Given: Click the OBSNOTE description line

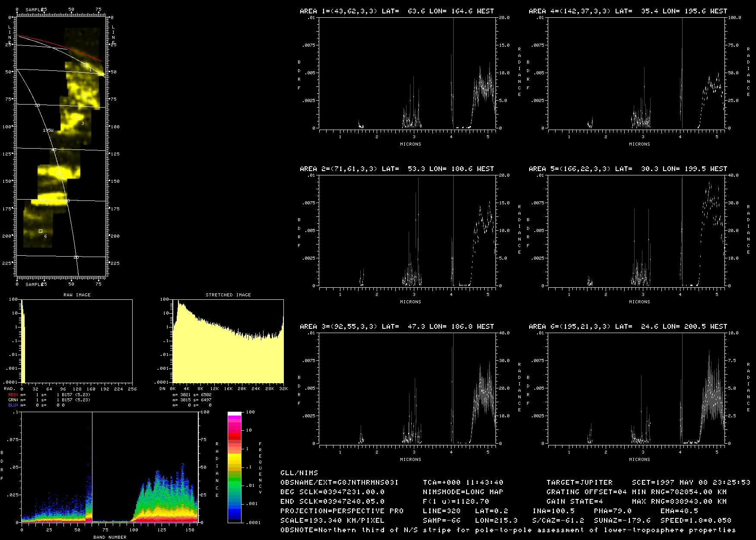Looking at the screenshot, I should tap(508, 530).
